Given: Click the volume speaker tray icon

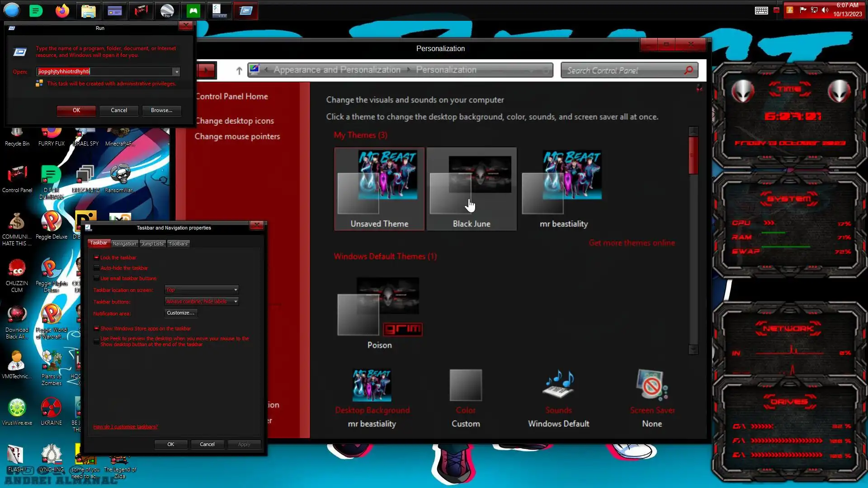Looking at the screenshot, I should click(x=825, y=10).
